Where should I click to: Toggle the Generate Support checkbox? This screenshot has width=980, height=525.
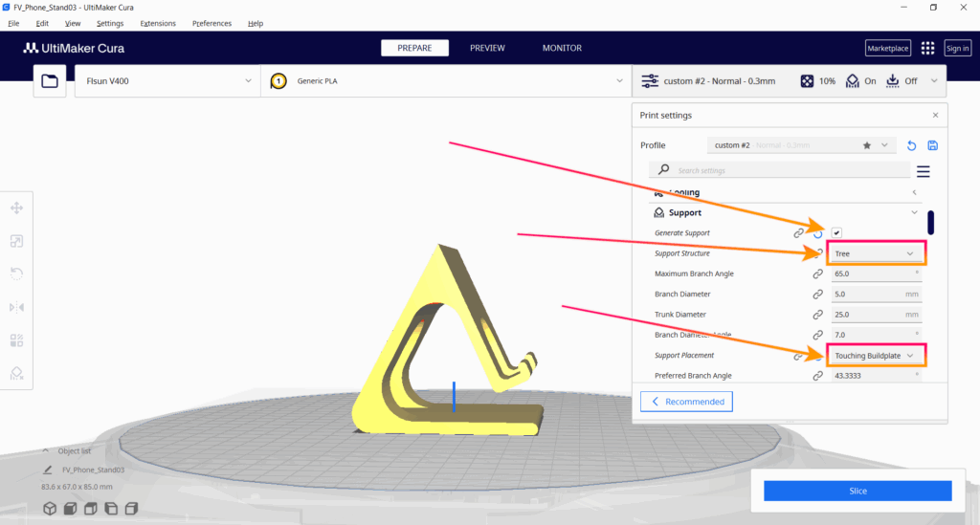pyautogui.click(x=836, y=232)
